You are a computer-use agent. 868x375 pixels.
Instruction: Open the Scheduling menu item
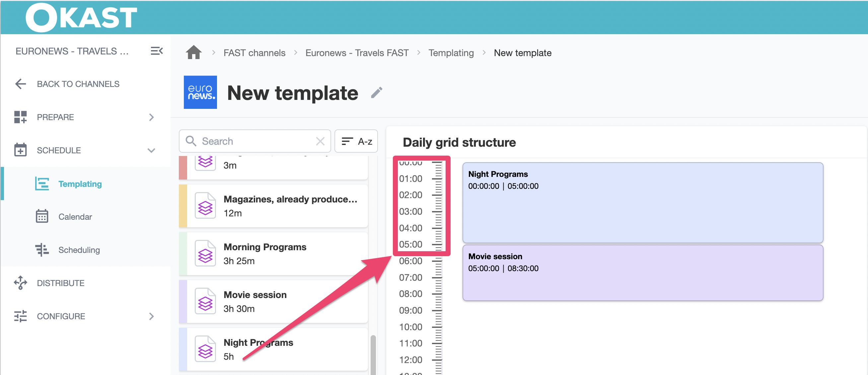pos(79,250)
